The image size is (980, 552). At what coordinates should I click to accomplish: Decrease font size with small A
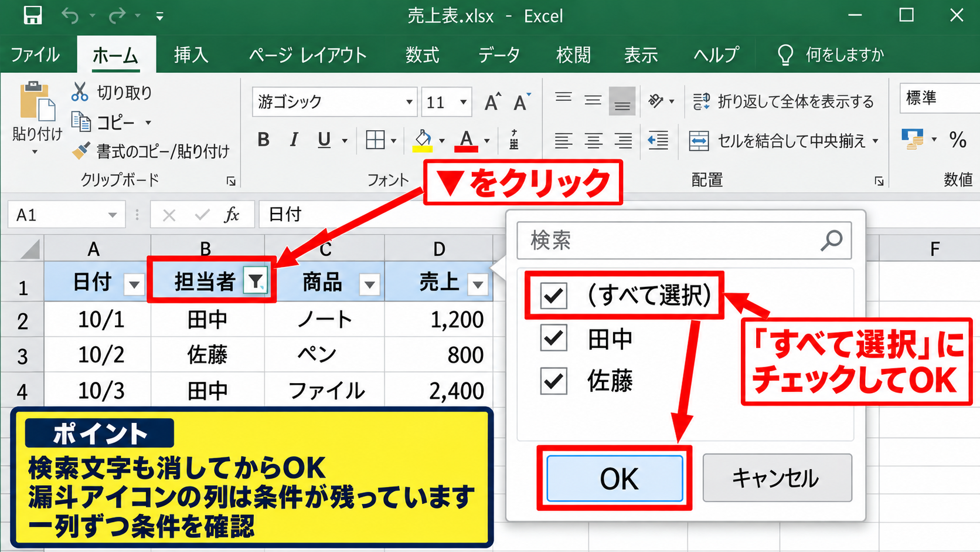(x=522, y=101)
